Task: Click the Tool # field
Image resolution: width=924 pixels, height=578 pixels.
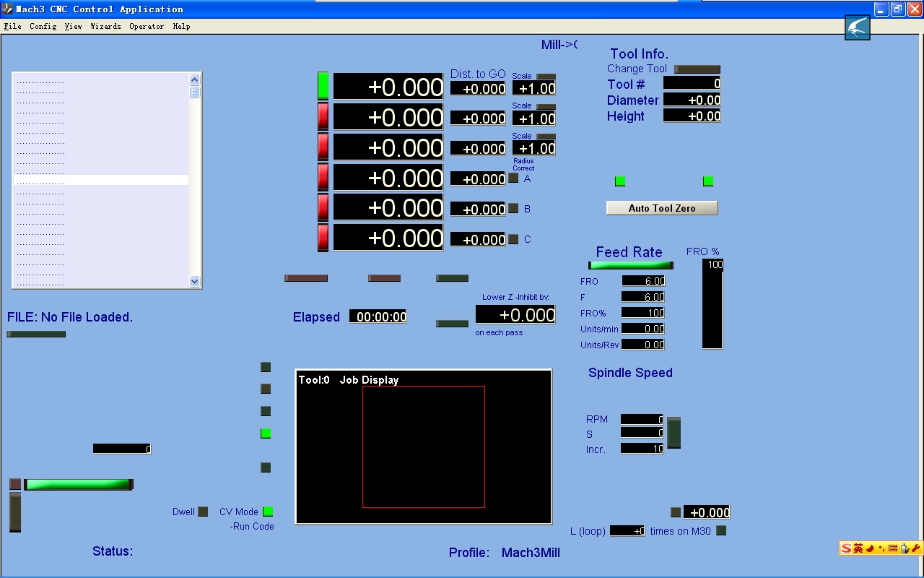Action: [692, 84]
